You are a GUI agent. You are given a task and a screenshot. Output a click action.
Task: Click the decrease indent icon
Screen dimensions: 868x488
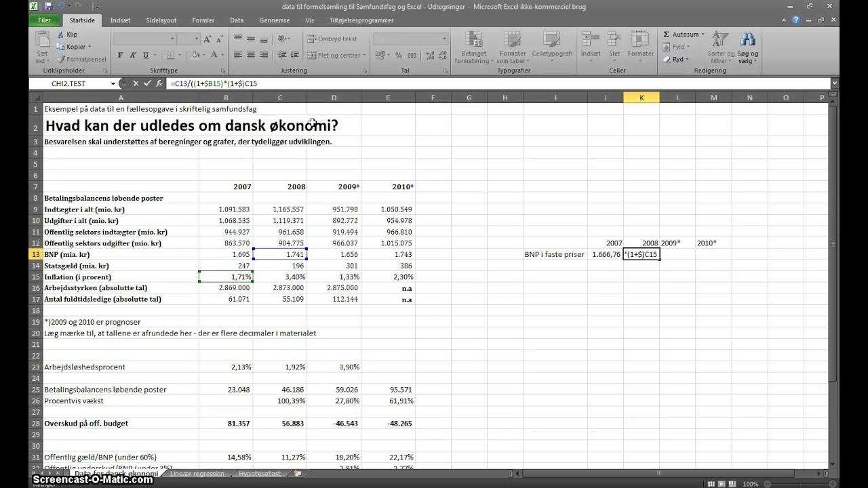pos(281,55)
